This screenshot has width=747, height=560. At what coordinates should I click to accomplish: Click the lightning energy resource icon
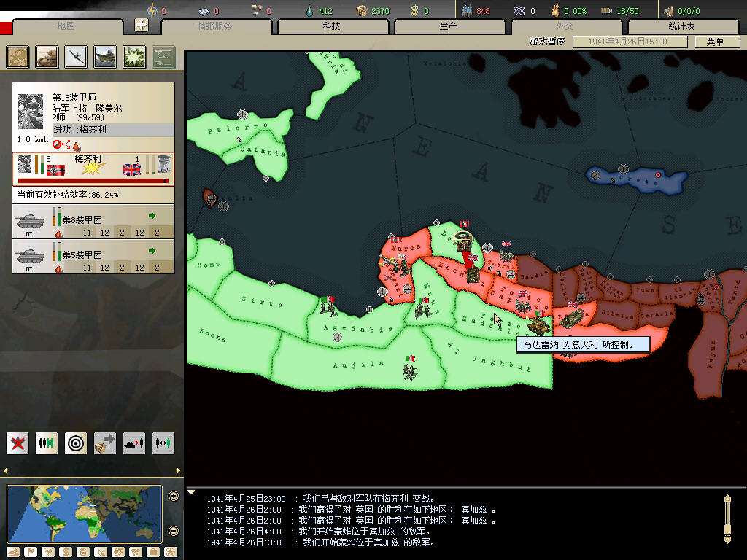(x=152, y=10)
